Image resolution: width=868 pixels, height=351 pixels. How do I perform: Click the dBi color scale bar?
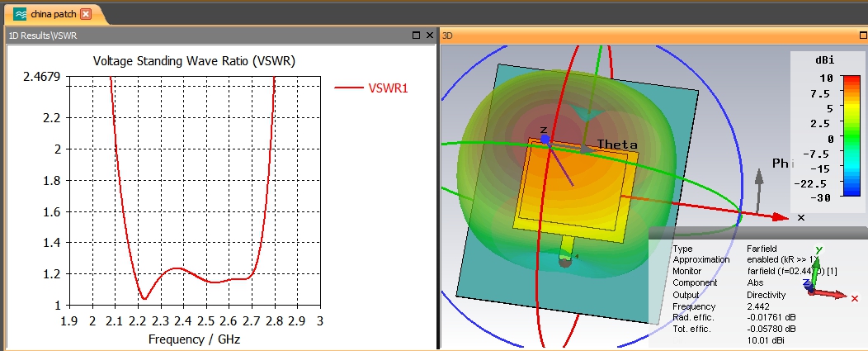coord(851,135)
